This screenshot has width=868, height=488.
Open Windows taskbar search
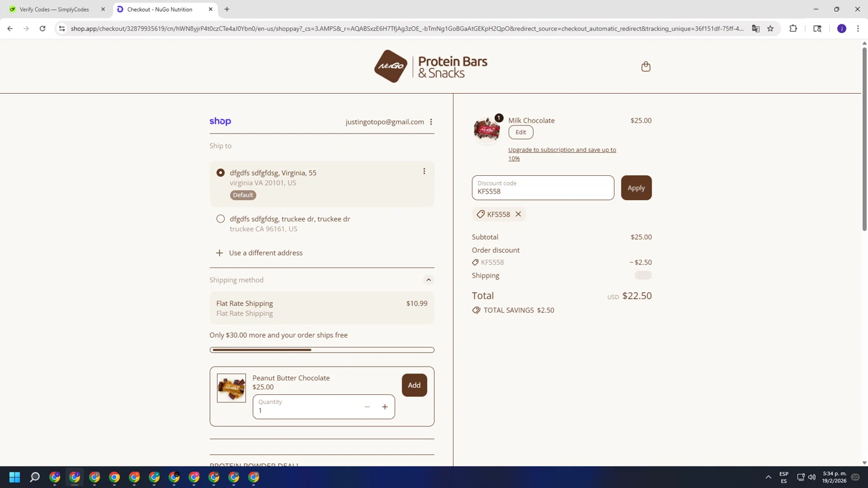pyautogui.click(x=35, y=477)
